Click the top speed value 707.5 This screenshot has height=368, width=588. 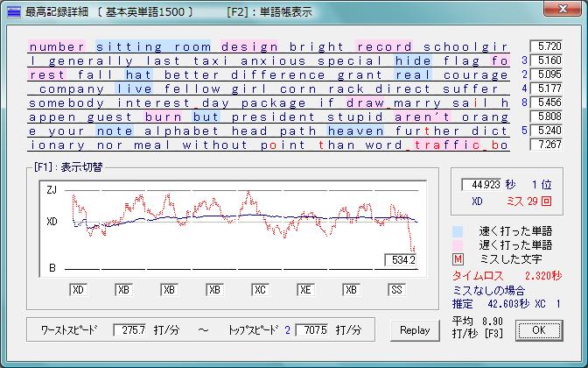pos(312,330)
